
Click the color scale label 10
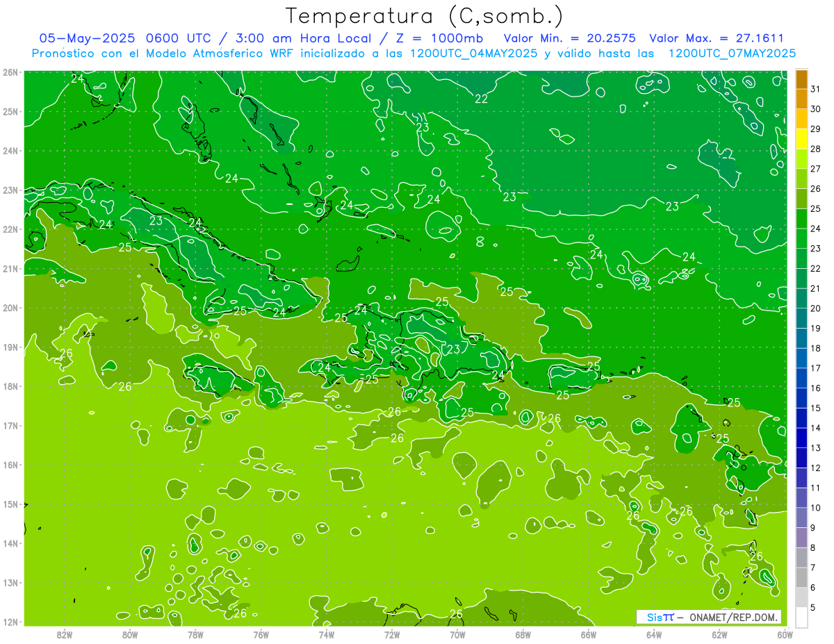click(x=816, y=508)
